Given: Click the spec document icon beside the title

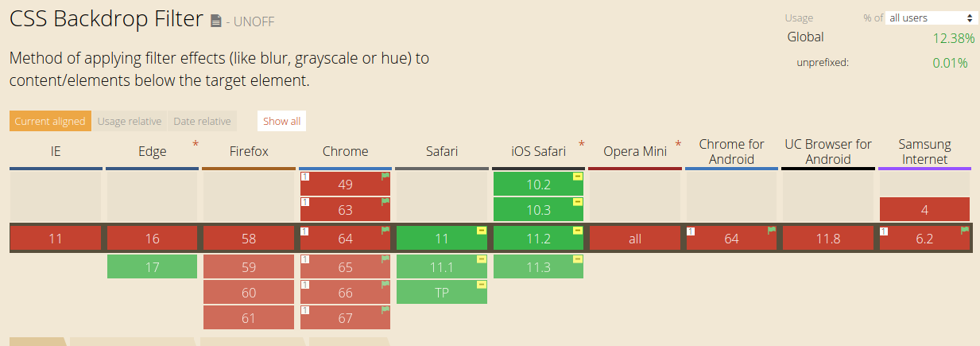Looking at the screenshot, I should [215, 21].
